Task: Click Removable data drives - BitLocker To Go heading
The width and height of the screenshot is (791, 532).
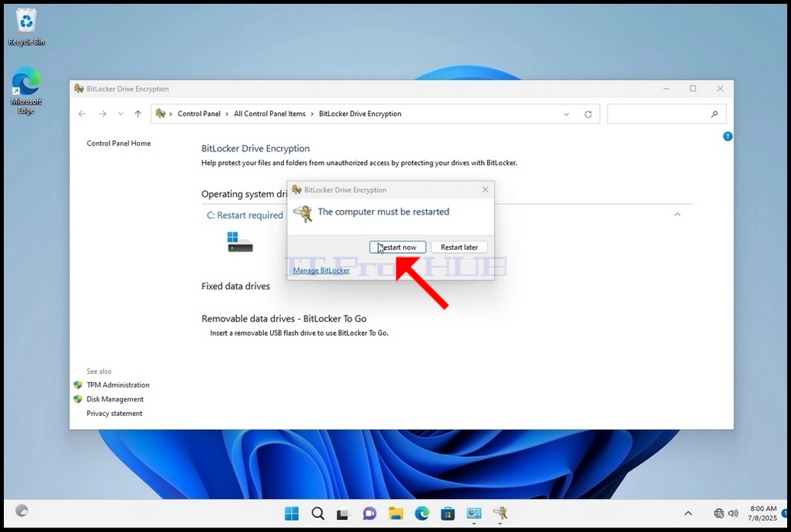Action: tap(284, 318)
